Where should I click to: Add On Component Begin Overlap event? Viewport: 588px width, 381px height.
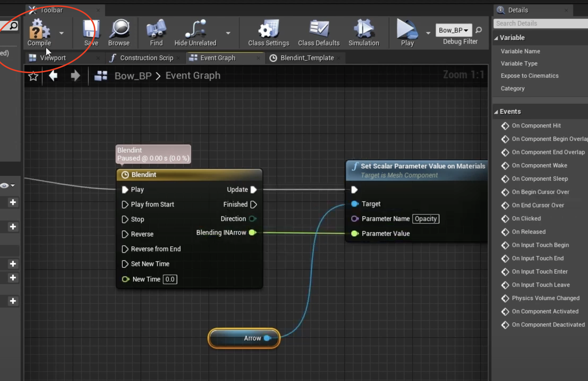[544, 139]
